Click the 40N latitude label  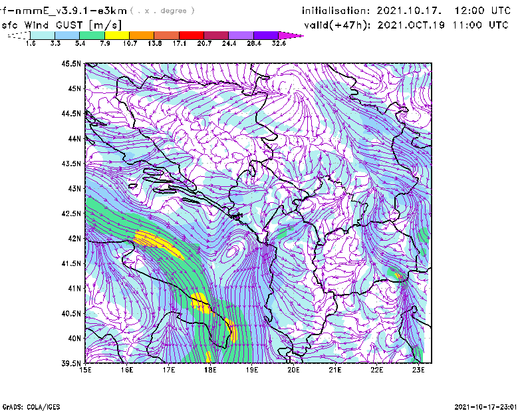click(x=74, y=339)
